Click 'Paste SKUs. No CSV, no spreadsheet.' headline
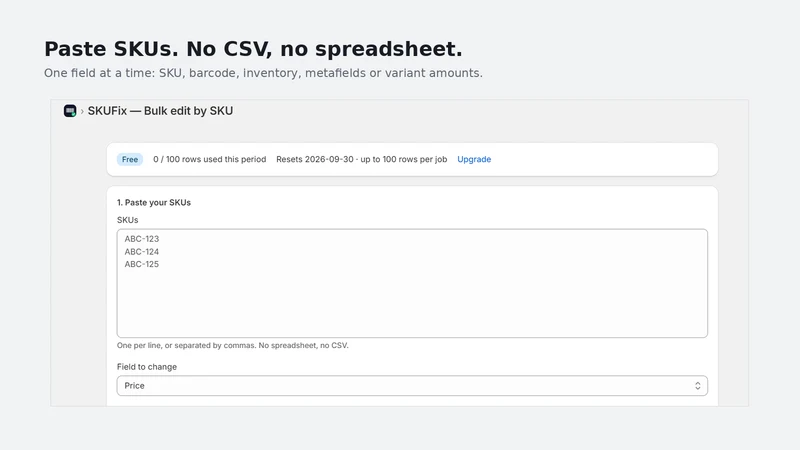The height and width of the screenshot is (450, 800). coord(253,49)
